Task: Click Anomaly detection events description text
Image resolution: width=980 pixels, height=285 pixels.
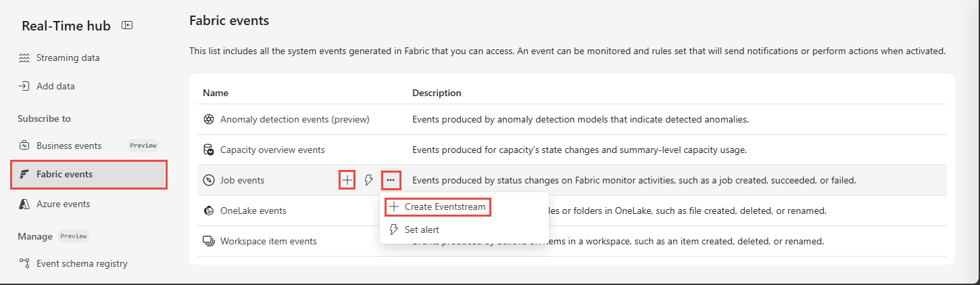Action: [581, 119]
